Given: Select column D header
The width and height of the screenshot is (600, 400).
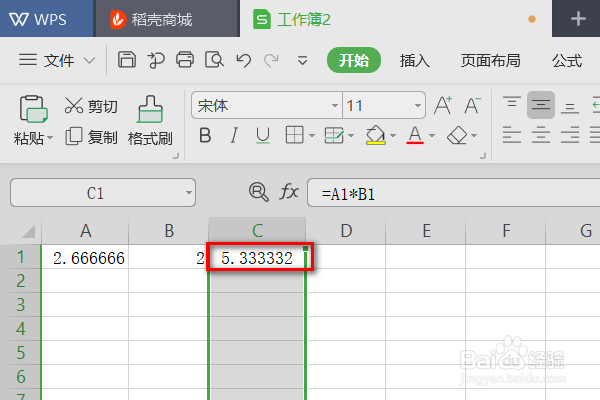Looking at the screenshot, I should pos(346,231).
